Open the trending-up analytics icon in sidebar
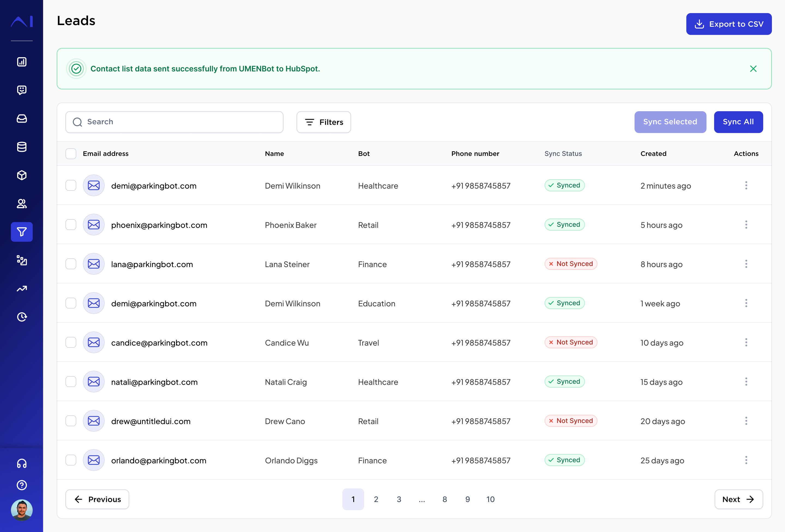The width and height of the screenshot is (785, 532). tap(22, 288)
